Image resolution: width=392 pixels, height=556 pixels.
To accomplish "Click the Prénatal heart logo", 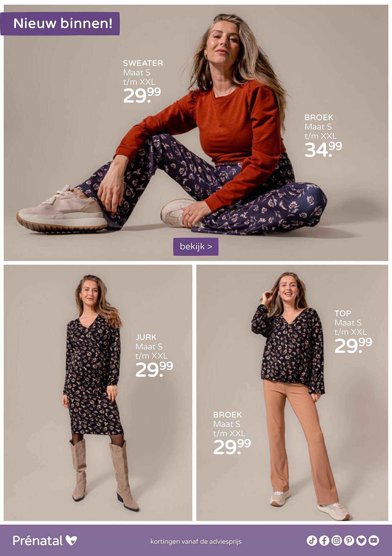I will coord(71,540).
